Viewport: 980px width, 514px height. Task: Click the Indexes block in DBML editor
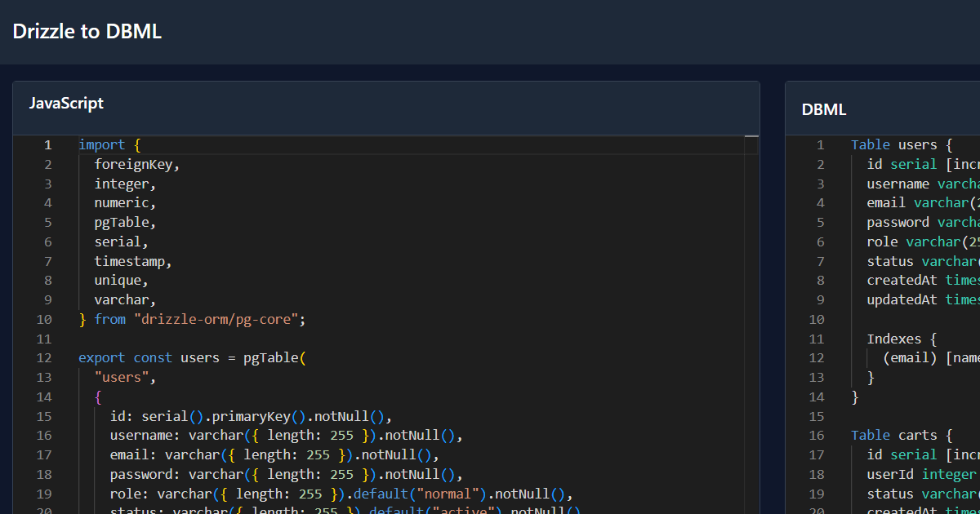pos(893,339)
